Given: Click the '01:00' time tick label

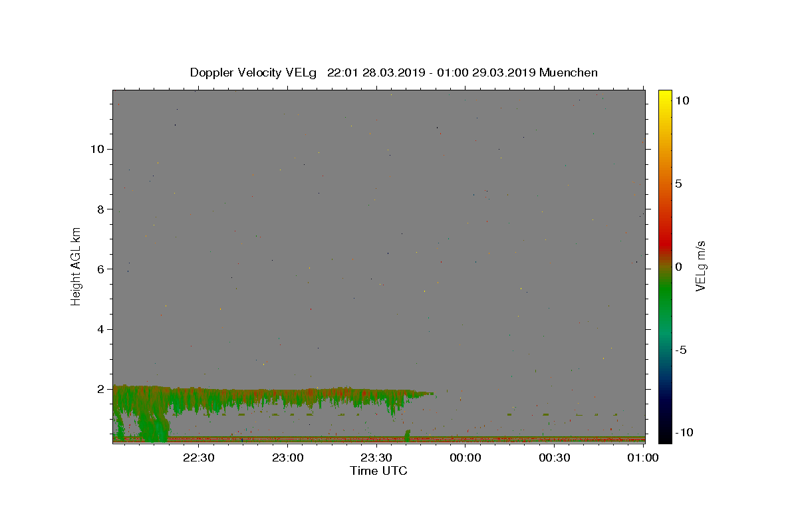Looking at the screenshot, I should [642, 458].
